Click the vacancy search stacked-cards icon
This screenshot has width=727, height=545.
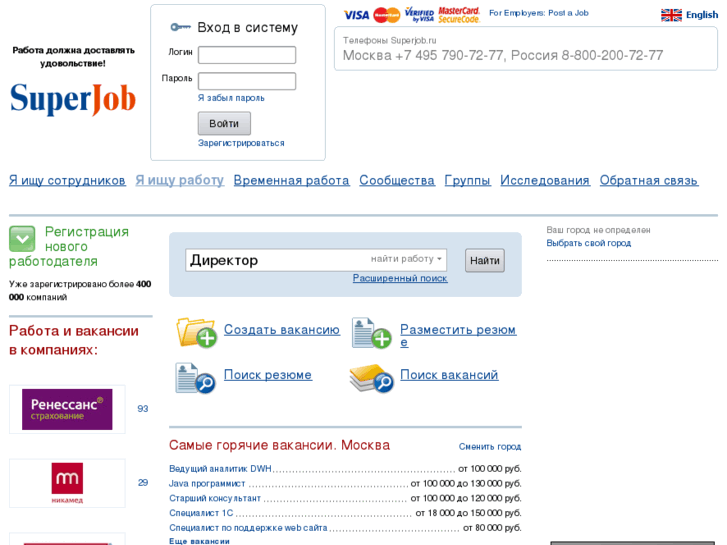(x=371, y=378)
